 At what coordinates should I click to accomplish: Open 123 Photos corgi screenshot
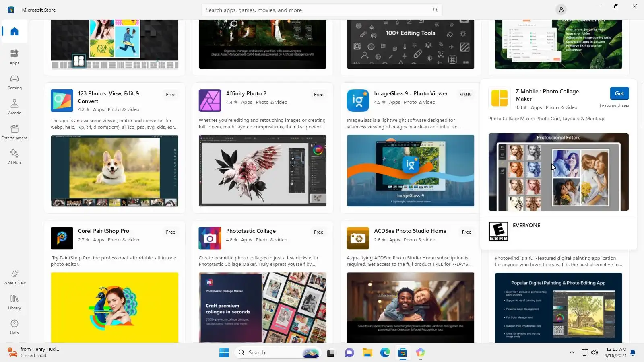point(115,171)
